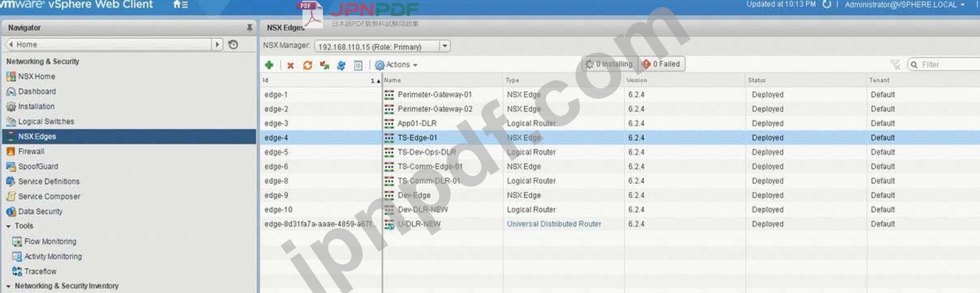Select Perimeter-Gateway-02 row

620,109
